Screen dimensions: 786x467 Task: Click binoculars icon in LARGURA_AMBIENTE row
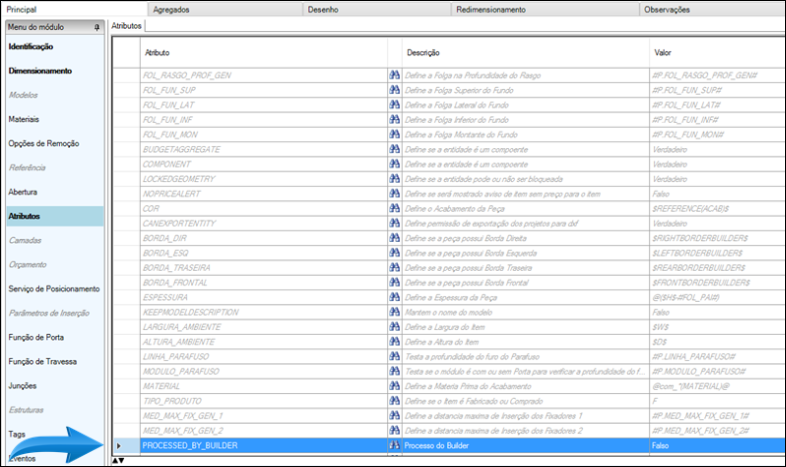coord(395,326)
